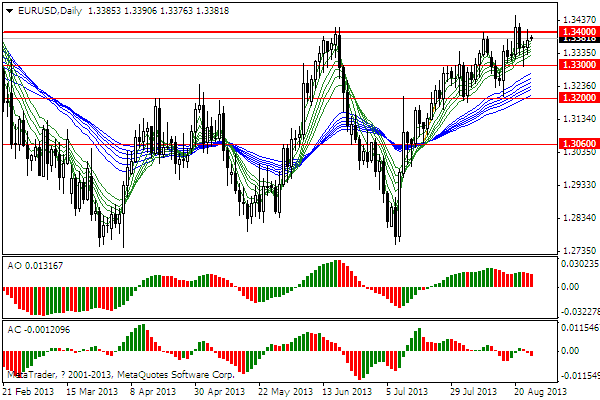Click the 1.31340 value on price scale

573,119
